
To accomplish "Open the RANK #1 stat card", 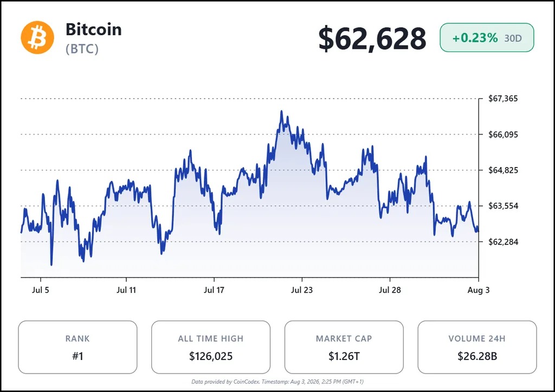I will tap(78, 347).
